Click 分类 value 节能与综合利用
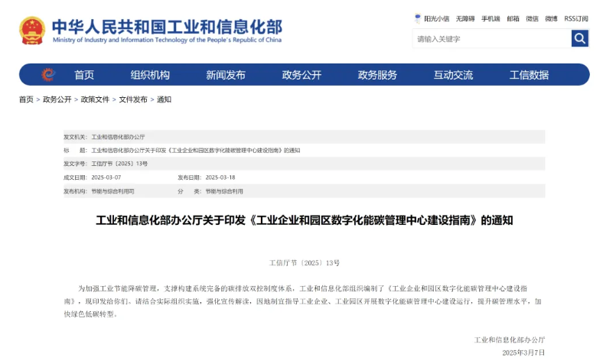The height and width of the screenshot is (364, 616). point(224,191)
